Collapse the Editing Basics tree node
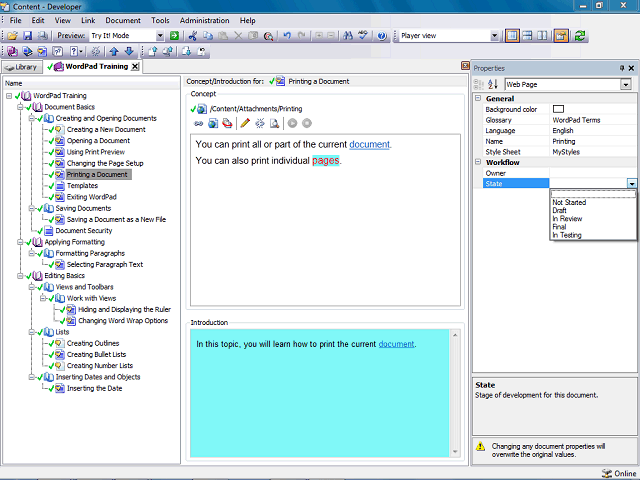 point(20,276)
